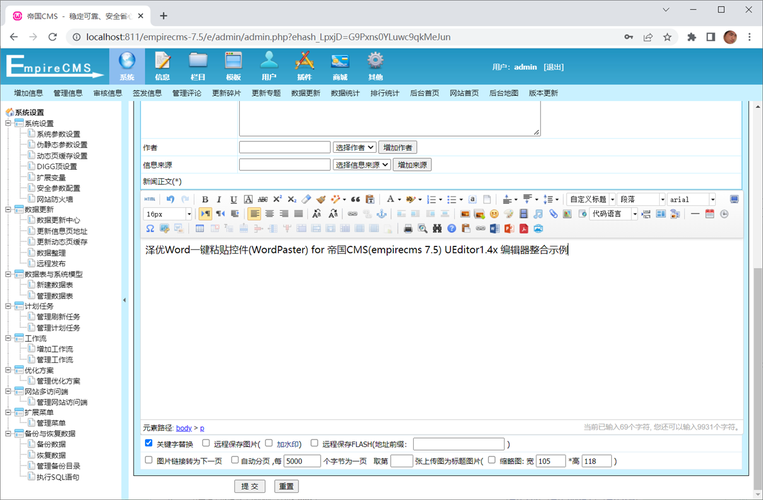Click the 退出 logout link
Image resolution: width=763 pixels, height=500 pixels.
click(554, 67)
